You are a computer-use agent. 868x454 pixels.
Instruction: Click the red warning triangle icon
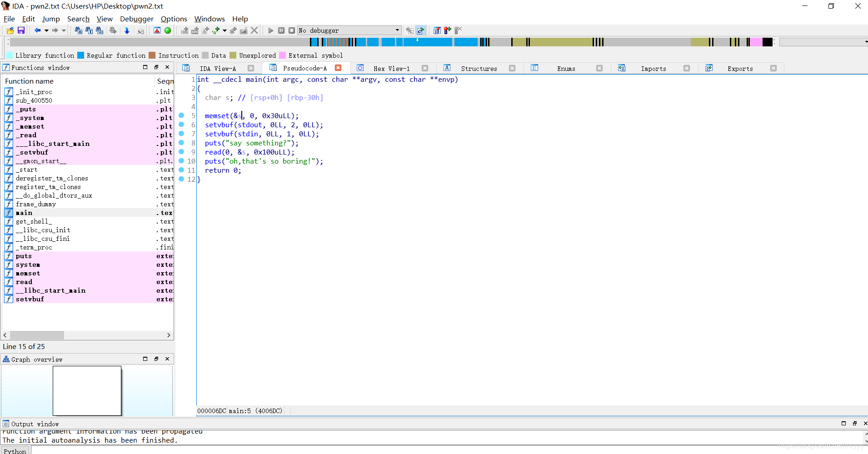(157, 30)
